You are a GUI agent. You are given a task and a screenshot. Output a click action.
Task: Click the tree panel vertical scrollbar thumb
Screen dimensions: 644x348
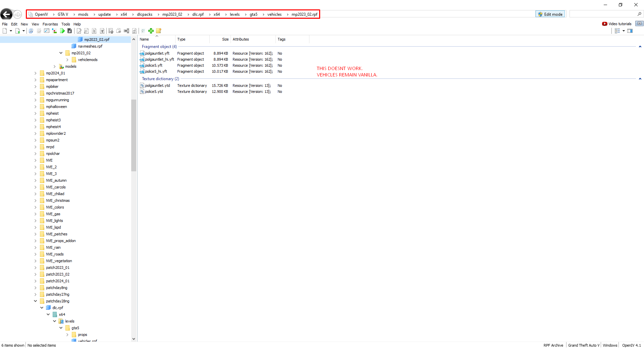tap(134, 135)
